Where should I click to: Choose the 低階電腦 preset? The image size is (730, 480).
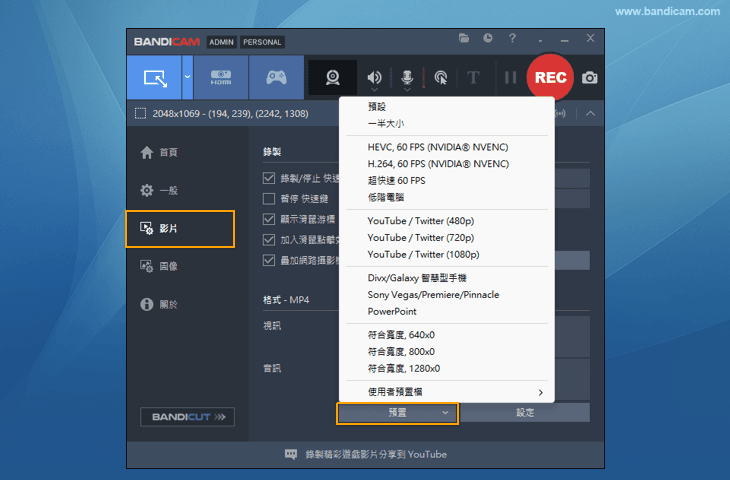(x=446, y=197)
